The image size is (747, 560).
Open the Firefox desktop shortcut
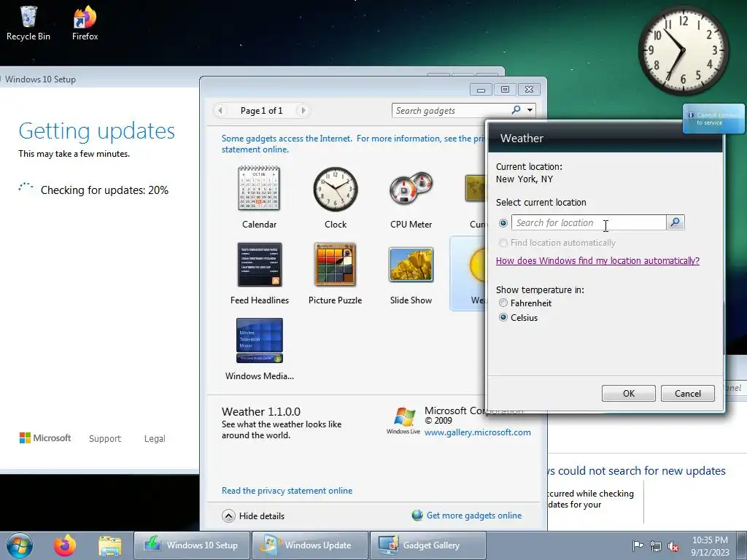tap(85, 23)
